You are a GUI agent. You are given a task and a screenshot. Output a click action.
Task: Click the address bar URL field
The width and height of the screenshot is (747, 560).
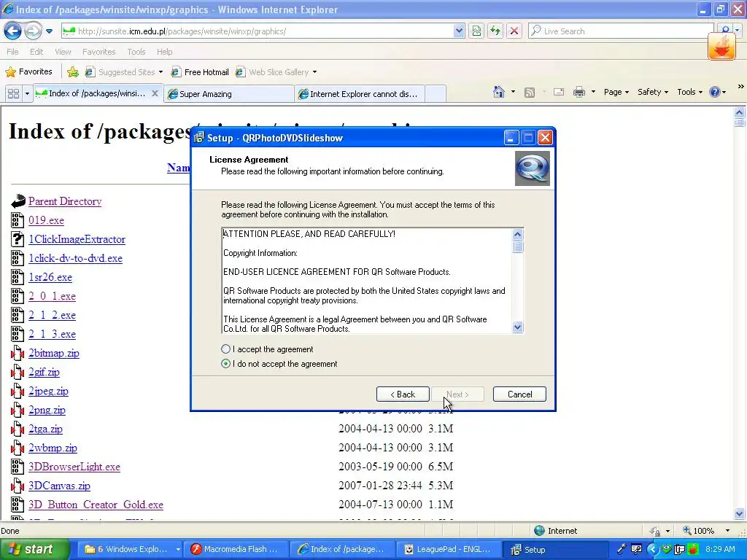[x=258, y=31]
